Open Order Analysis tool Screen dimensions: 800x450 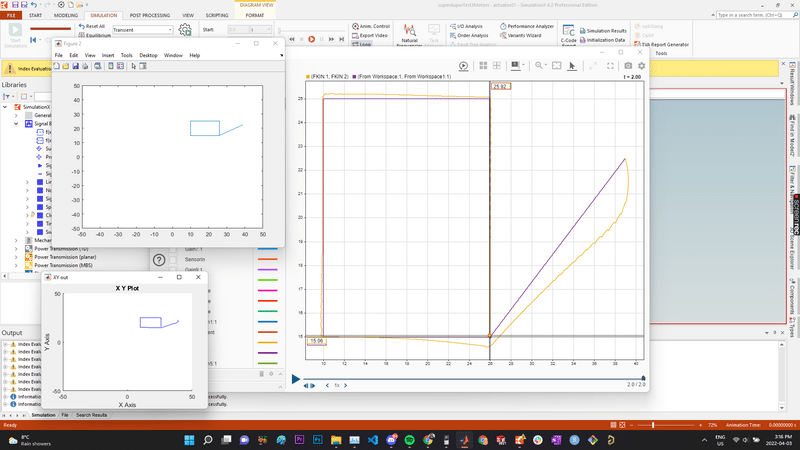469,35
